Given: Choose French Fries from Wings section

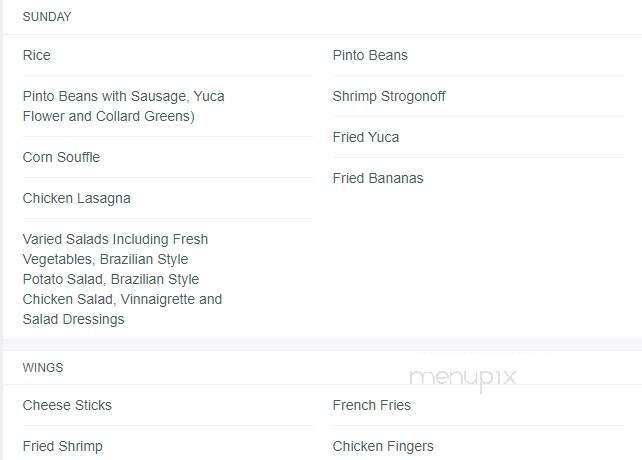Looking at the screenshot, I should pos(372,405).
